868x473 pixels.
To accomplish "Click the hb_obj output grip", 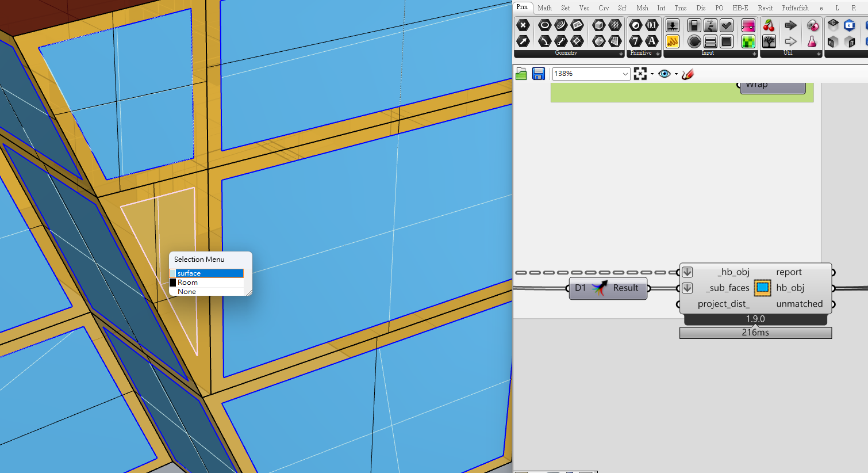I will (x=833, y=288).
